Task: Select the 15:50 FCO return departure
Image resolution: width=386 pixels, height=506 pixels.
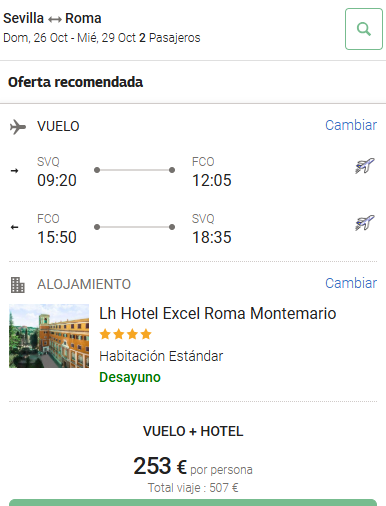Action: point(57,237)
